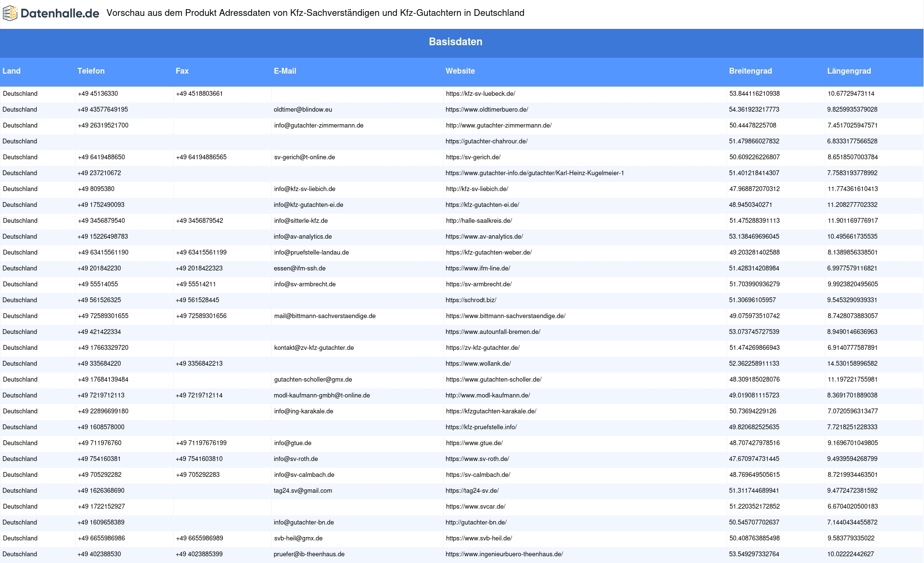Click email kontakt@zv-kfz-gutachter.de
Image resolution: width=924 pixels, height=563 pixels.
(314, 348)
